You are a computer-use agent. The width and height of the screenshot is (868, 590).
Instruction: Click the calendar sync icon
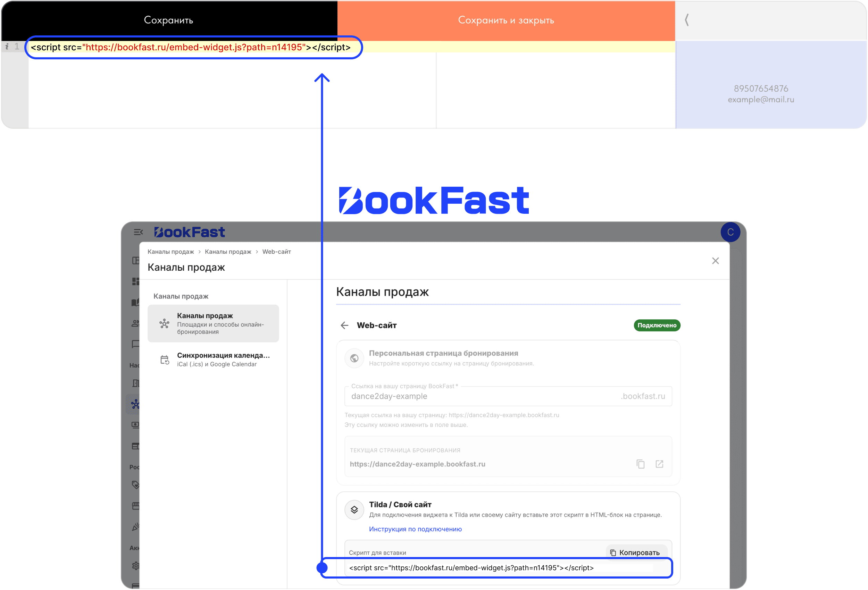(164, 360)
